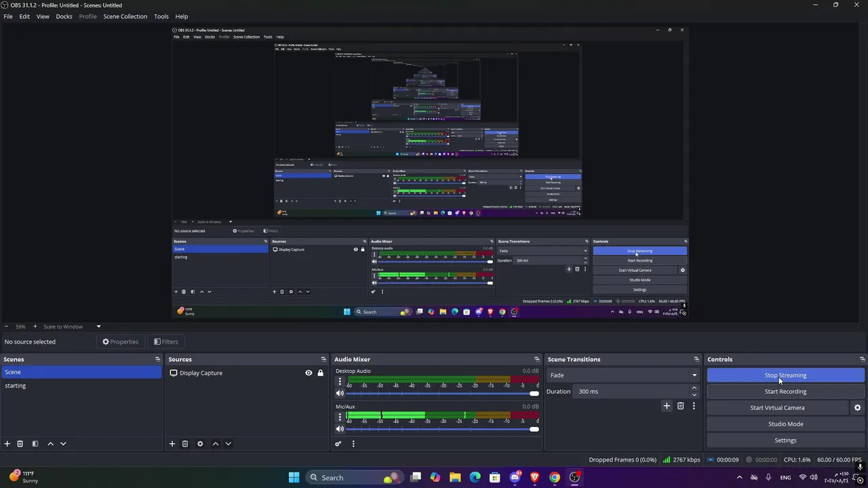Open Scale to Window dropdown
This screenshot has height=488, width=868.
[x=72, y=327]
